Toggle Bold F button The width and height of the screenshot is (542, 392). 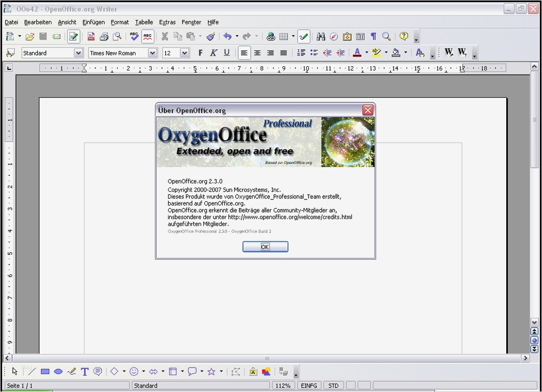pyautogui.click(x=201, y=53)
